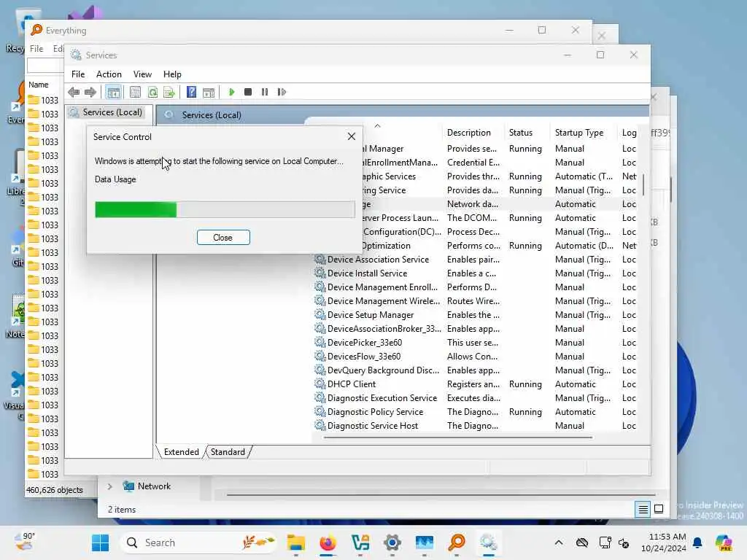This screenshot has height=560, width=747.
Task: Open File menu in Everything window
Action: pyautogui.click(x=36, y=49)
